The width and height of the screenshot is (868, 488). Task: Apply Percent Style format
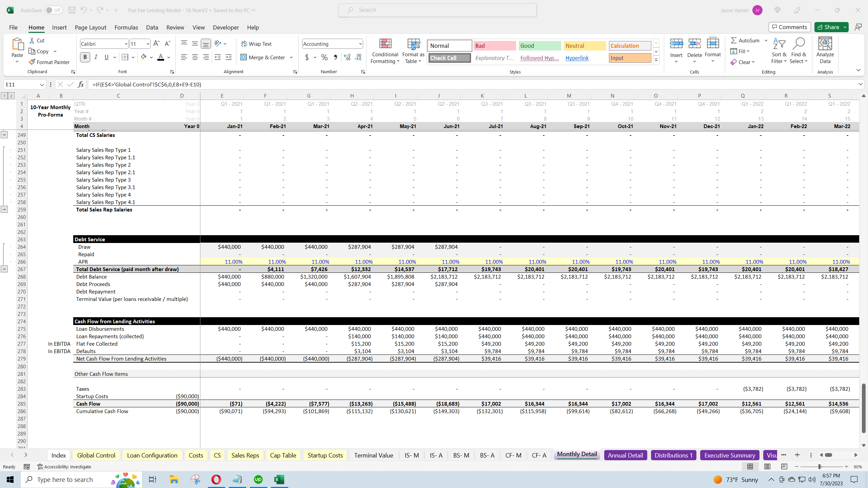(324, 57)
